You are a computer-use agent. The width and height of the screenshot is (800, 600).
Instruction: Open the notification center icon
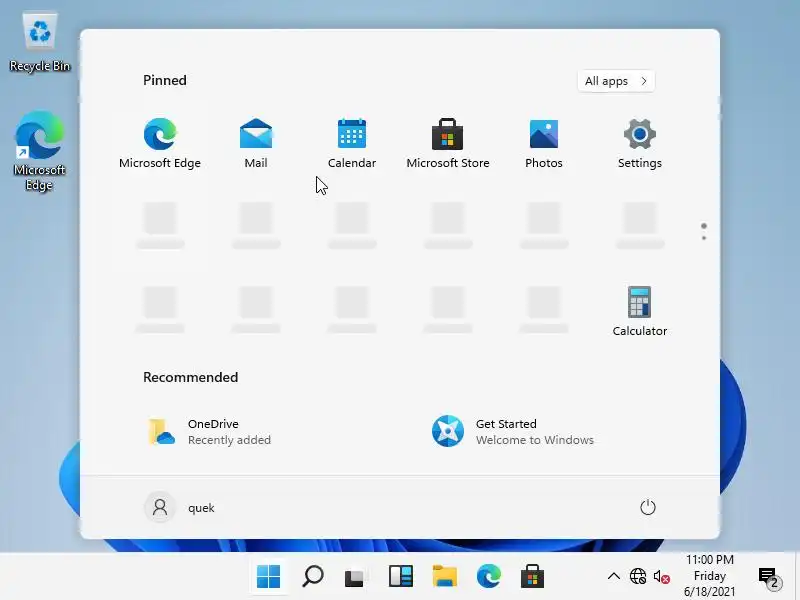[x=769, y=578]
